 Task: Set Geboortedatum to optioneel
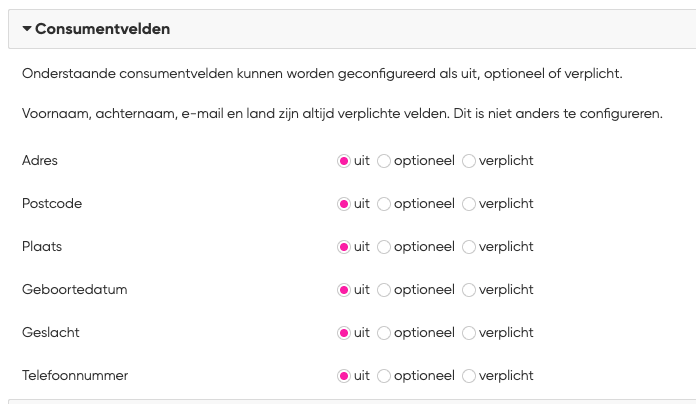pyautogui.click(x=384, y=289)
